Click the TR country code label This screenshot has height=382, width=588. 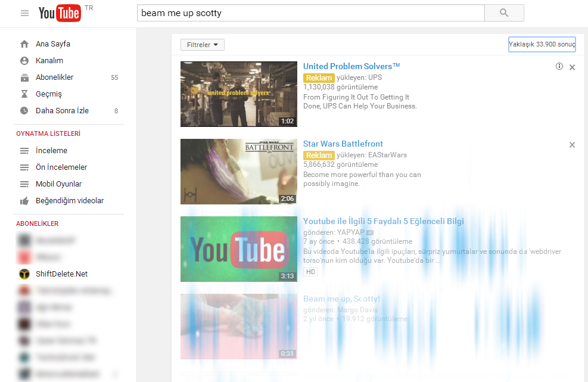coord(89,8)
